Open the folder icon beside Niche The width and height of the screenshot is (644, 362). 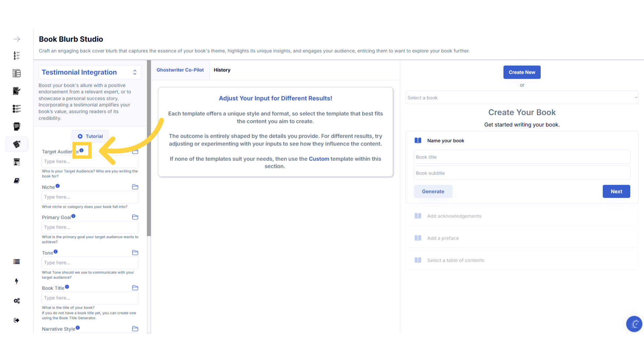pos(135,187)
